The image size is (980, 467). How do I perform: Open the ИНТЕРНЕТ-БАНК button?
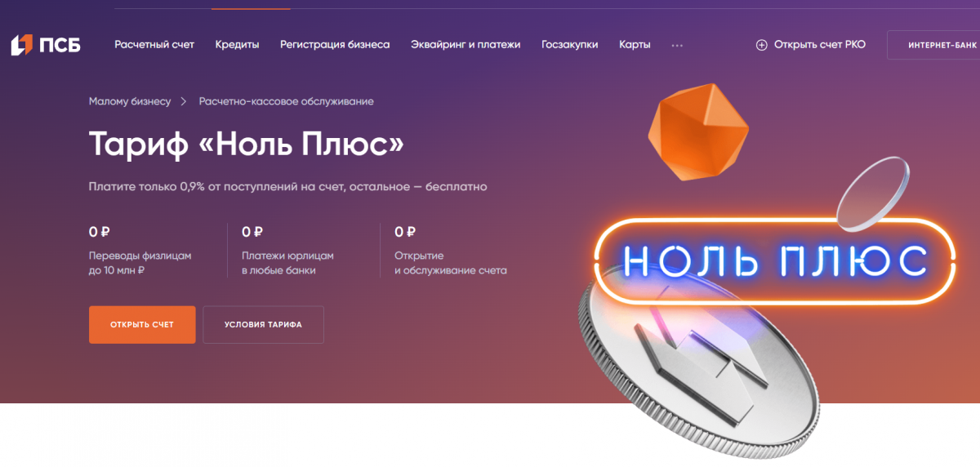point(933,45)
